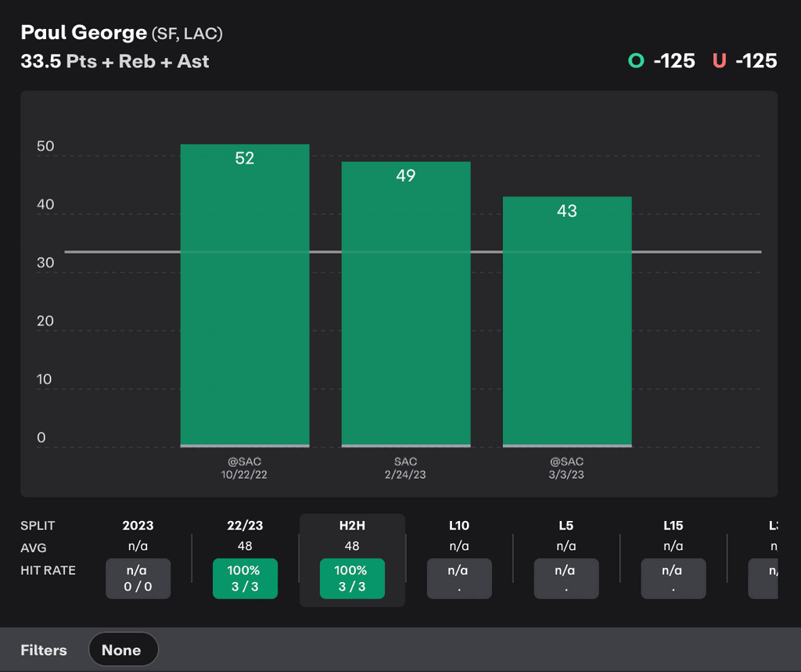Screen dimensions: 801x672
Task: Click the AVG row label
Action: (33, 548)
